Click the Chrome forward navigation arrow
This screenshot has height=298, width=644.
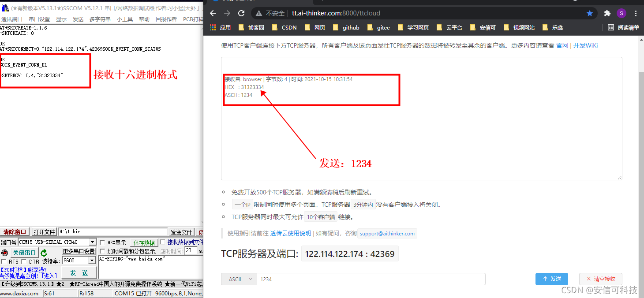pos(227,13)
